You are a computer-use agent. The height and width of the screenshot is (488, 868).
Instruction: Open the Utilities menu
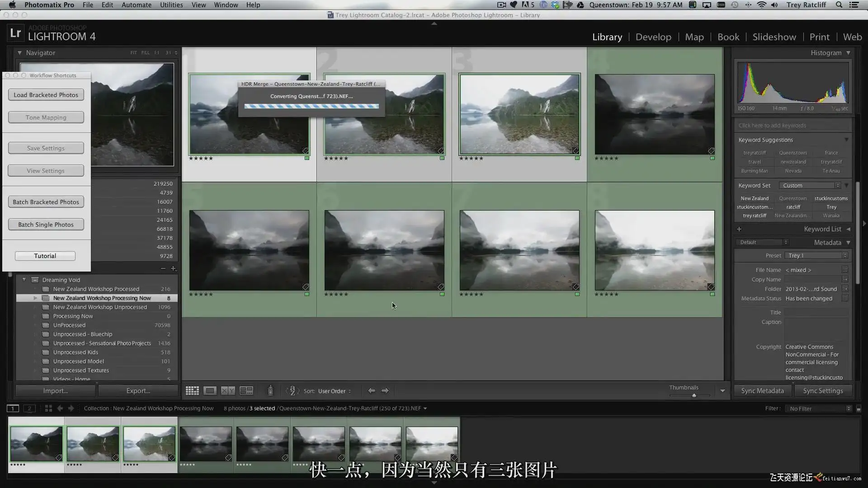click(x=171, y=5)
